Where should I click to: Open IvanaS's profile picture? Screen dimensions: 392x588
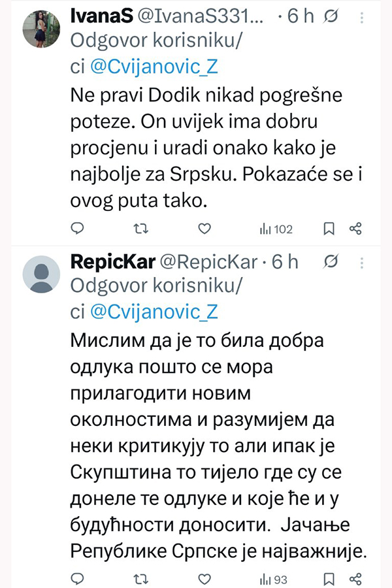coord(42,30)
